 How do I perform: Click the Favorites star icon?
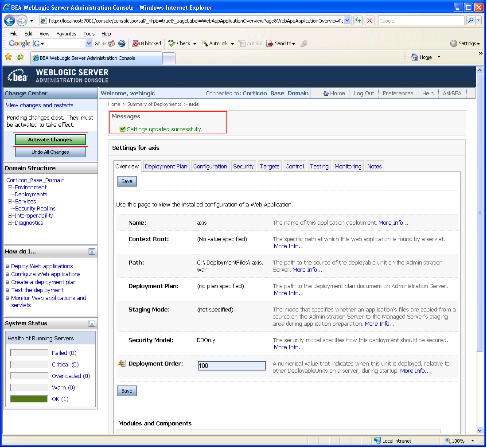point(8,57)
